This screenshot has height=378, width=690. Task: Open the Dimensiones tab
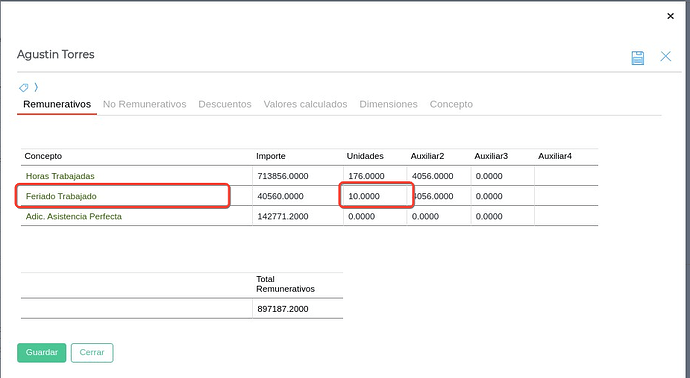(x=388, y=104)
